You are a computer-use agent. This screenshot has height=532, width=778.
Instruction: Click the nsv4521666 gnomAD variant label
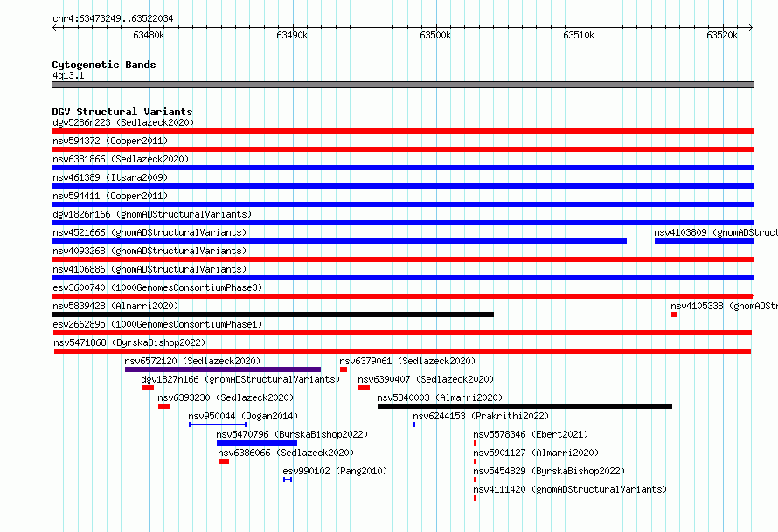pyautogui.click(x=149, y=232)
